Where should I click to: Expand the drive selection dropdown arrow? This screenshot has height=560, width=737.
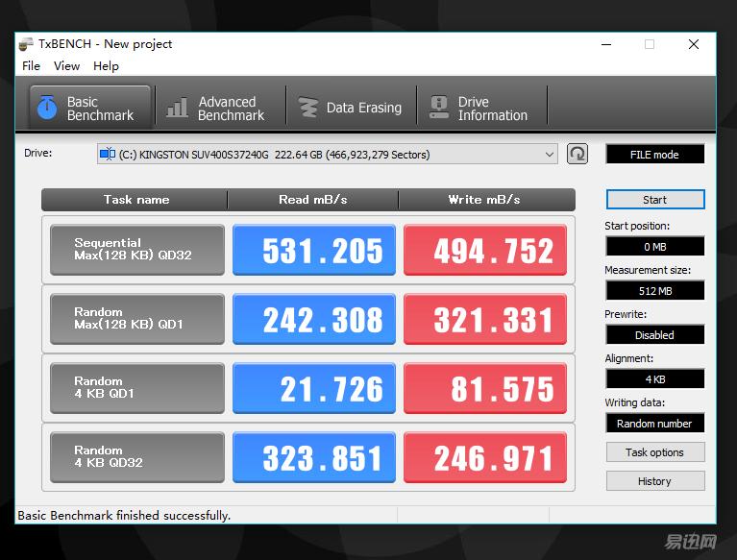(549, 154)
